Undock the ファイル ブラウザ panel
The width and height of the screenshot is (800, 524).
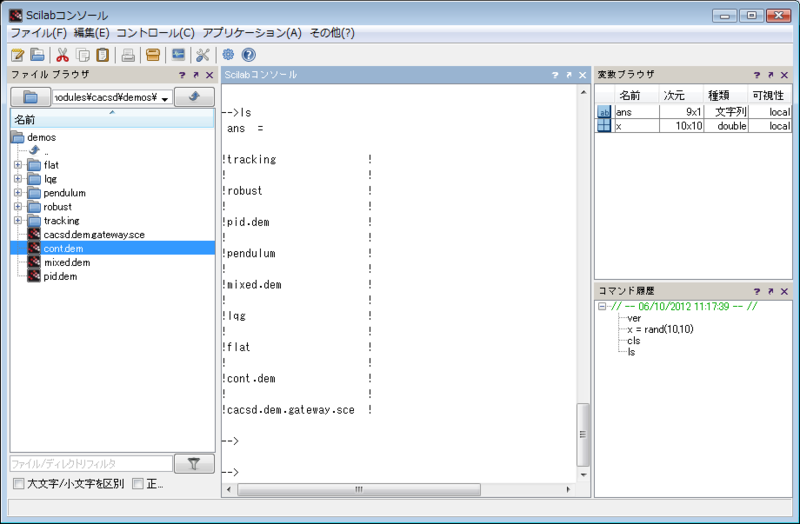196,75
